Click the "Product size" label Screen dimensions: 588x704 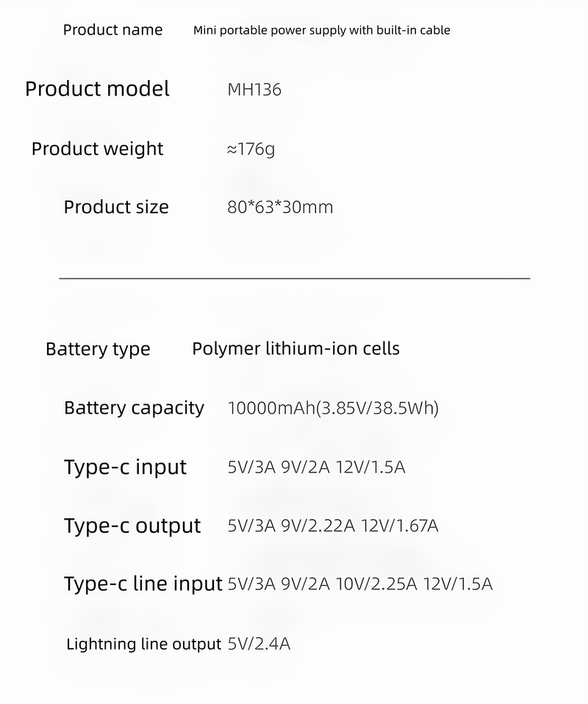[116, 207]
